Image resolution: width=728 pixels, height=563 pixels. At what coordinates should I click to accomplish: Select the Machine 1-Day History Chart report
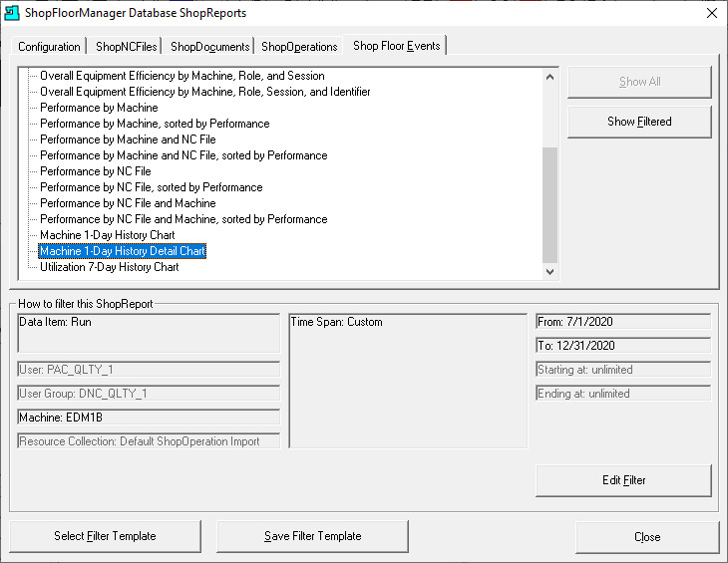tap(108, 235)
